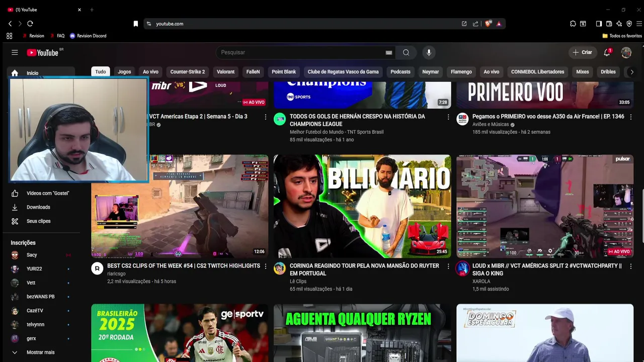Reload the page with the refresh icon
This screenshot has width=644, height=362.
[30, 24]
